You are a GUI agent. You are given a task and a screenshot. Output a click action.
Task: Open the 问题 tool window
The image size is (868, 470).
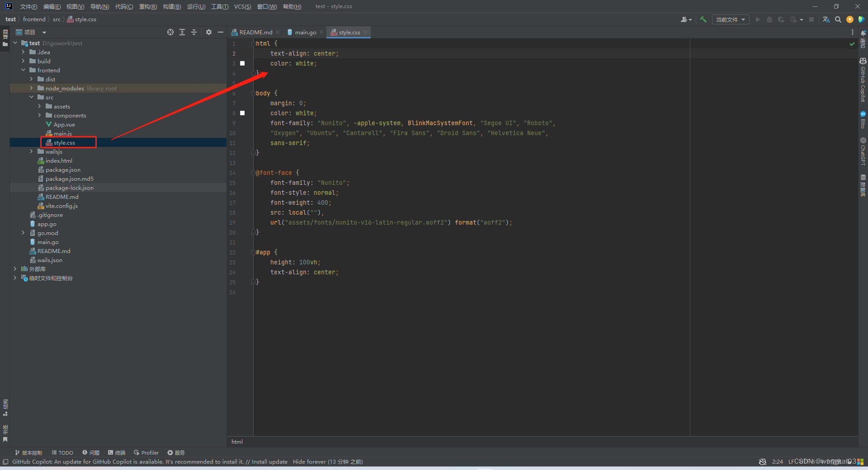click(91, 452)
